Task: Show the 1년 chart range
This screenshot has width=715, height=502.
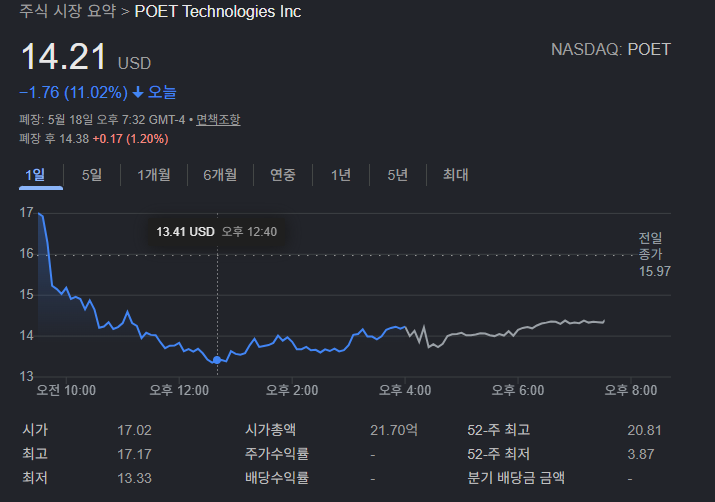Action: 341,175
